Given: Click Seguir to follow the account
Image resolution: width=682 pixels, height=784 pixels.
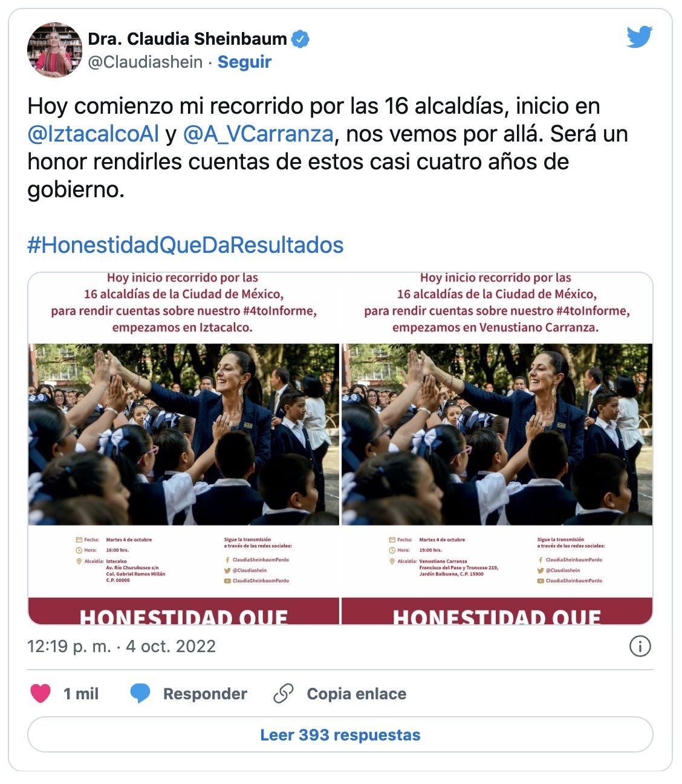Looking at the screenshot, I should 244,62.
